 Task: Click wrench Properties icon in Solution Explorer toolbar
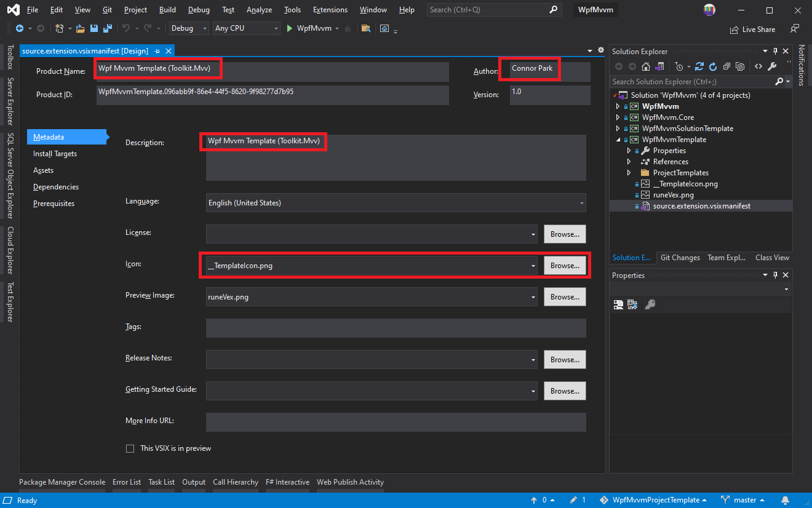(x=772, y=66)
